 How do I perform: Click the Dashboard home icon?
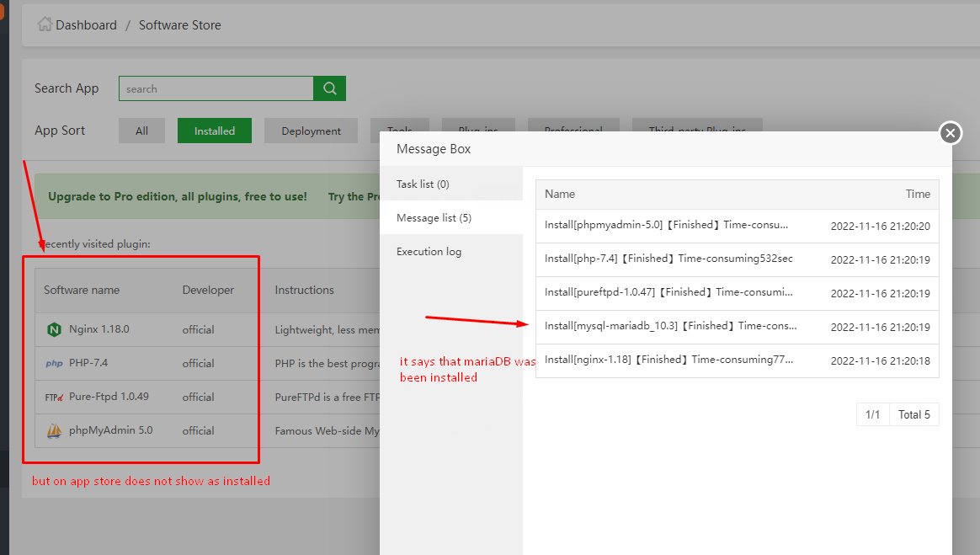pos(45,24)
